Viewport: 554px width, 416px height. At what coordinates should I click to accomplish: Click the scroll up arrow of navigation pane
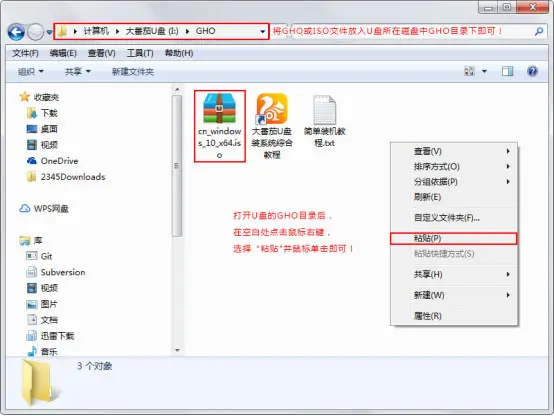(x=177, y=89)
